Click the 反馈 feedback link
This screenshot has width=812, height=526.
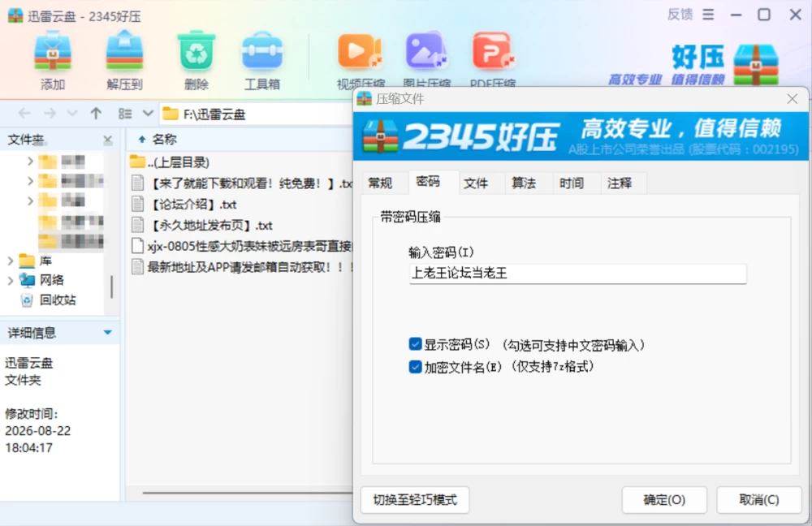[x=680, y=15]
